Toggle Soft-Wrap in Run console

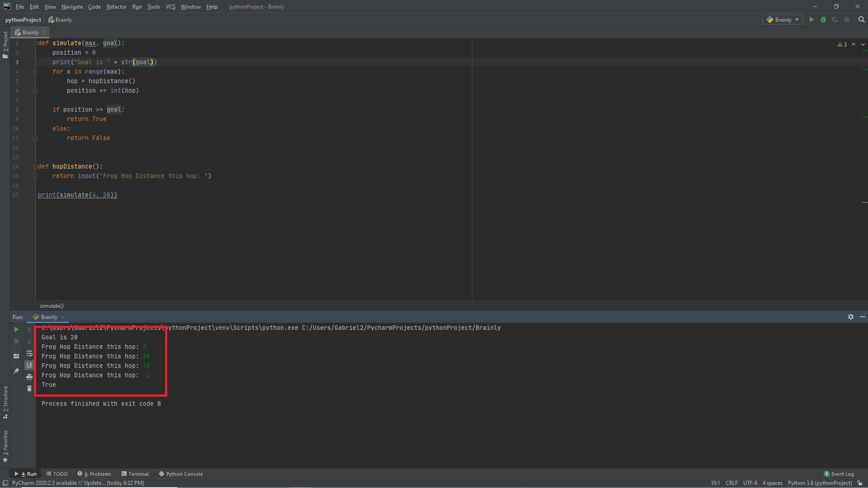coord(29,353)
